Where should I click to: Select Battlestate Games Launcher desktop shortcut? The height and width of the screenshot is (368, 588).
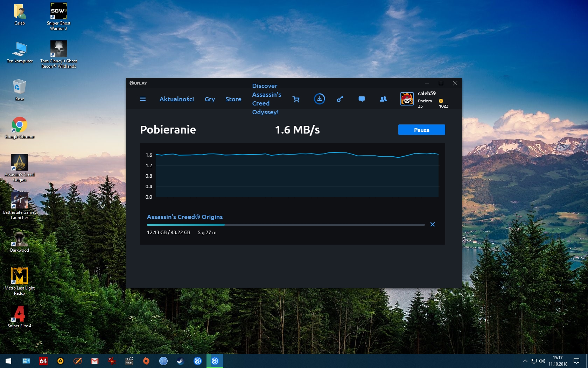coord(20,206)
